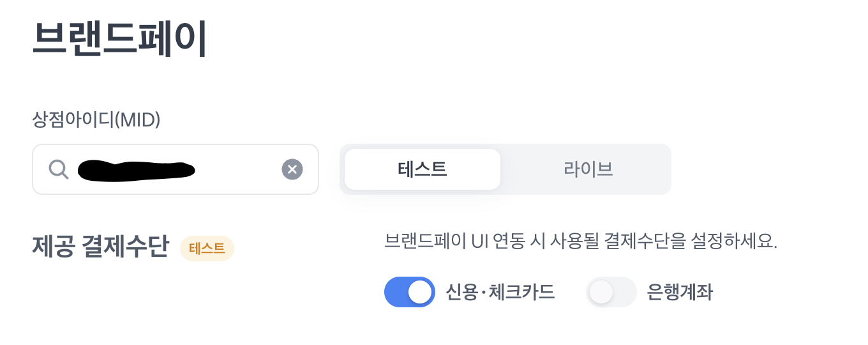This screenshot has width=868, height=345.
Task: Click the empty space between MID value and X icon
Action: coord(238,169)
